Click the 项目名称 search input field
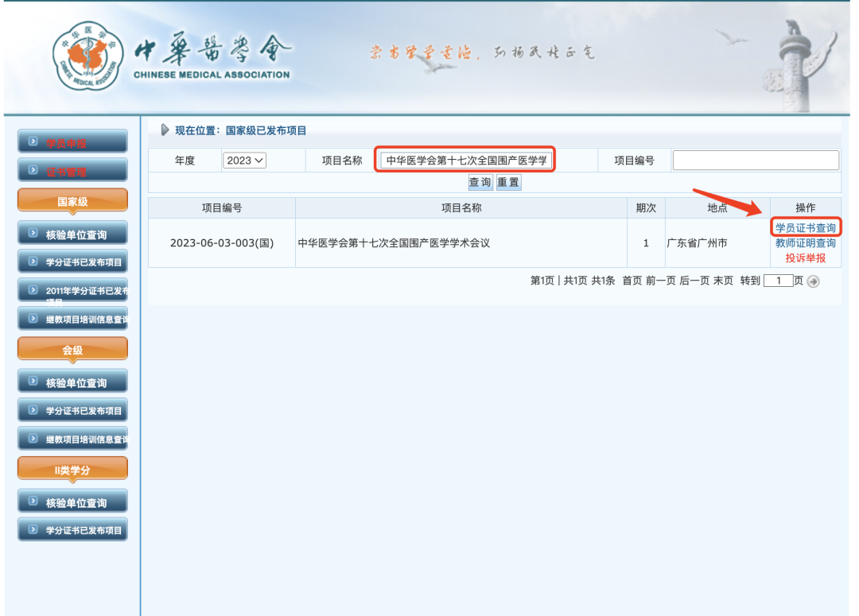The height and width of the screenshot is (616, 859). (x=465, y=161)
